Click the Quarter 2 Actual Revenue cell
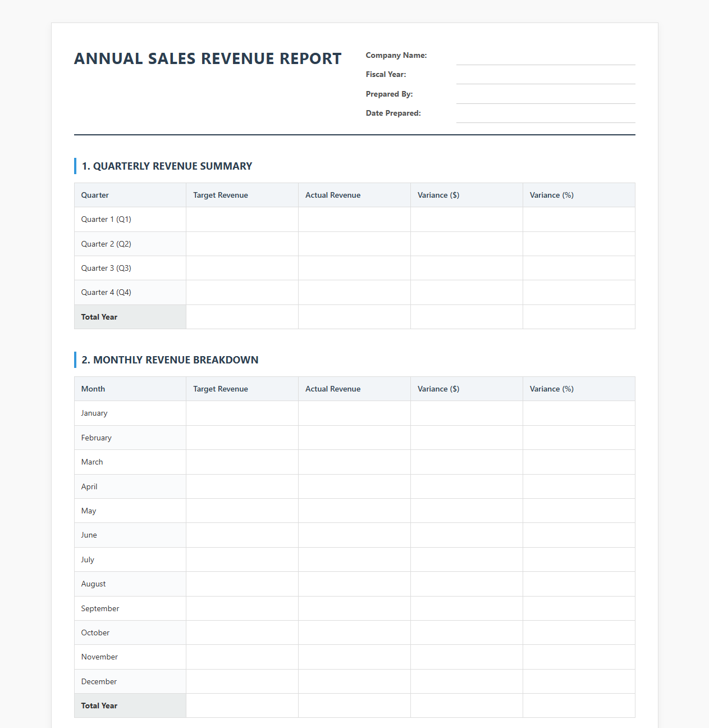This screenshot has width=709, height=728. click(355, 244)
